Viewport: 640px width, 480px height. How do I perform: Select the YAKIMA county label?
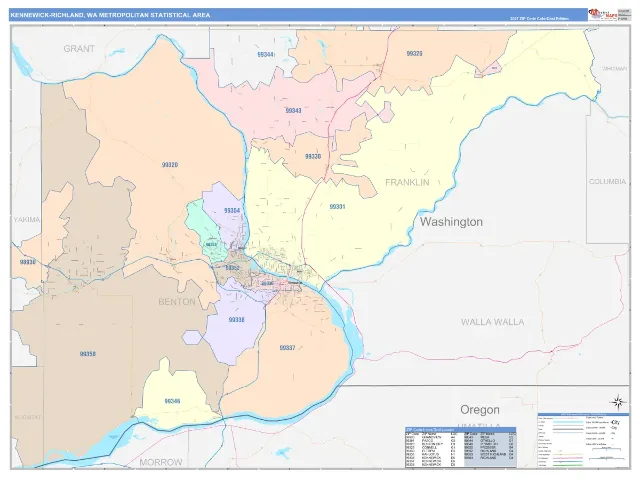pos(27,220)
